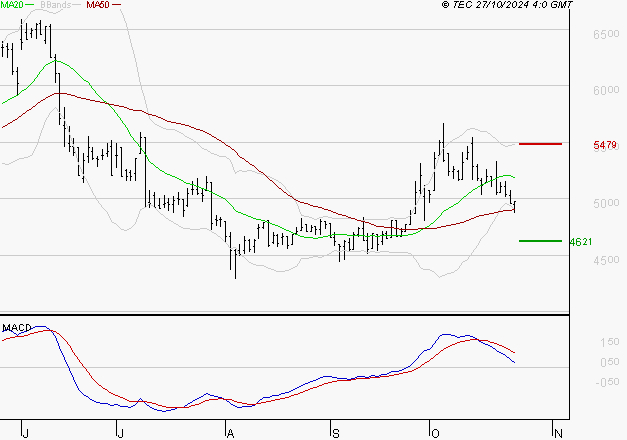The height and width of the screenshot is (440, 627).
Task: Click the TEC 27/10/2024 copyright text
Action: pyautogui.click(x=507, y=5)
